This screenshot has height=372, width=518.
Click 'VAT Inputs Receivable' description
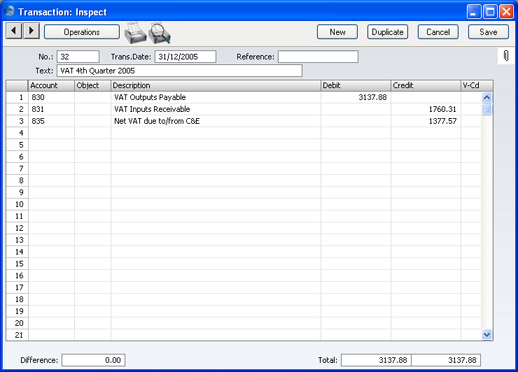[x=152, y=109]
